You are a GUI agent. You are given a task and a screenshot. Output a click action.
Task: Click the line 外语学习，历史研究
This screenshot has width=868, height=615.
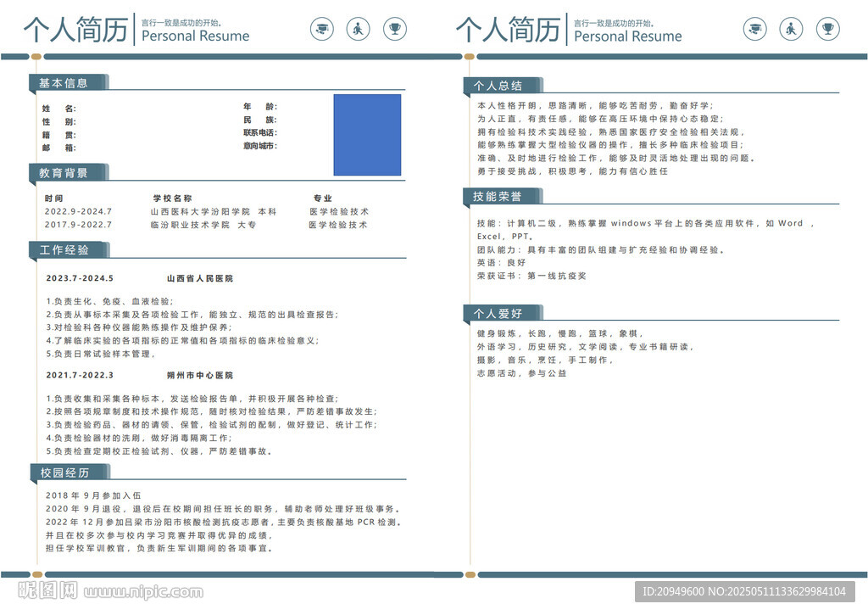coord(585,347)
